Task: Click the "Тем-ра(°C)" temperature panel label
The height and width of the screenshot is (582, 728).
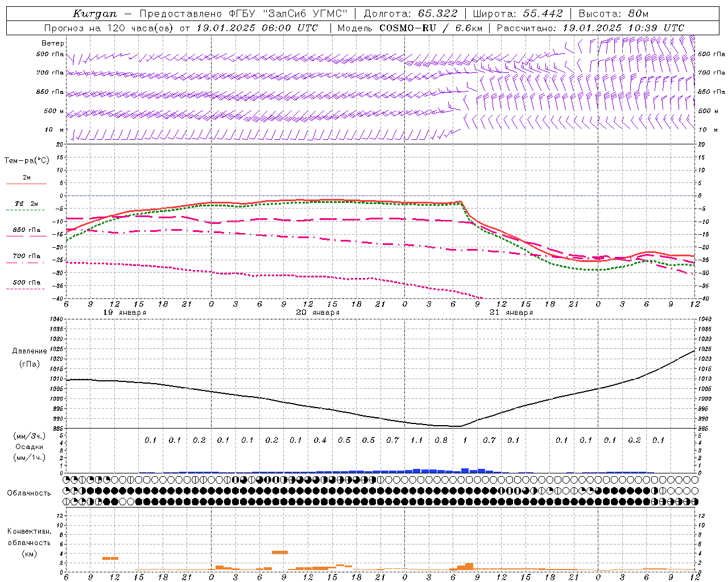Action: click(x=27, y=161)
